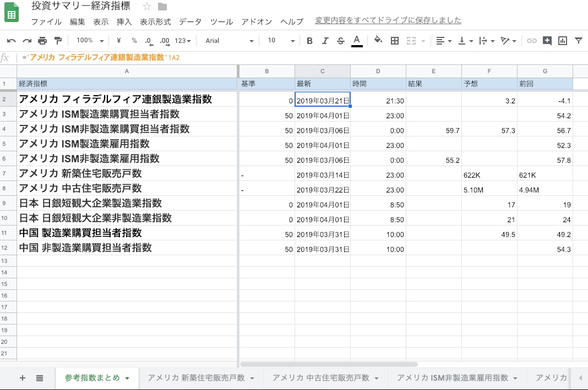The height and width of the screenshot is (390, 588).
Task: Open the 編集 menu
Action: pos(78,22)
